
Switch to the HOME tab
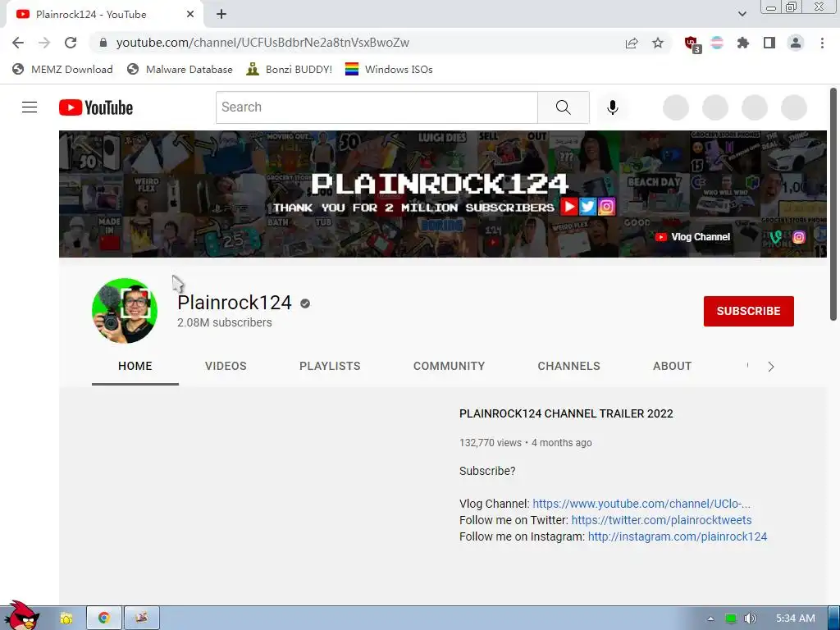tap(135, 366)
